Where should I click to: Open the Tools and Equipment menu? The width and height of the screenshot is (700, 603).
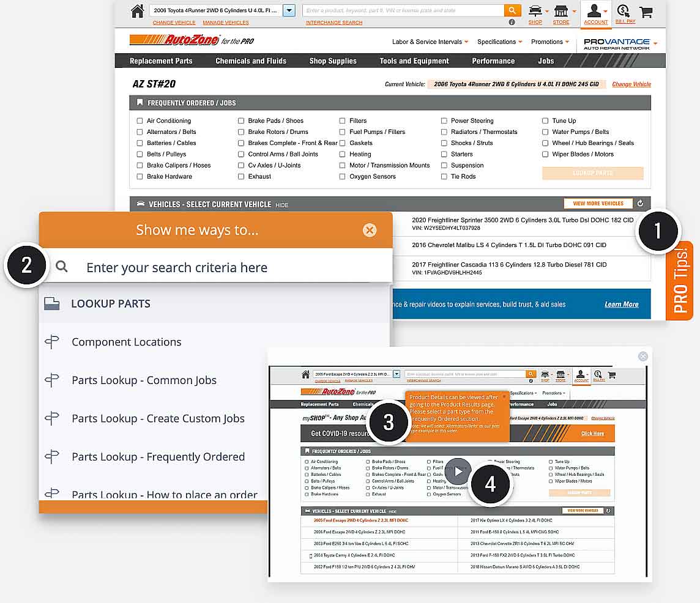click(x=414, y=61)
